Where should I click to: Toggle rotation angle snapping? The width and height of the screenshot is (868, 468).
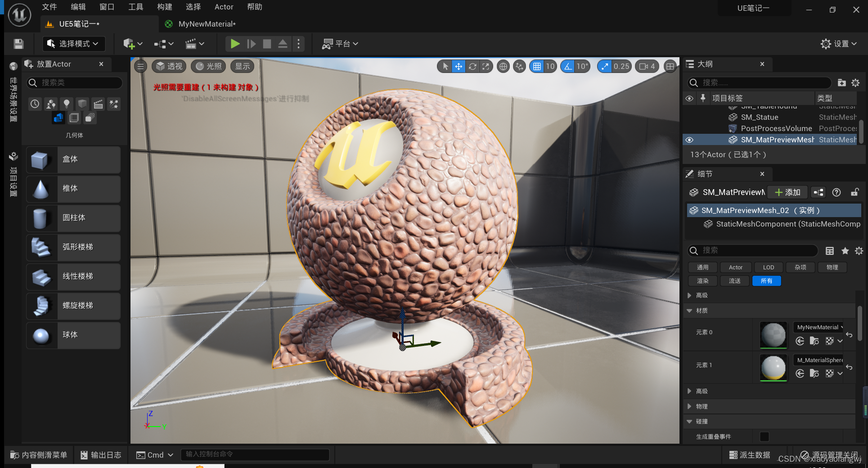568,67
